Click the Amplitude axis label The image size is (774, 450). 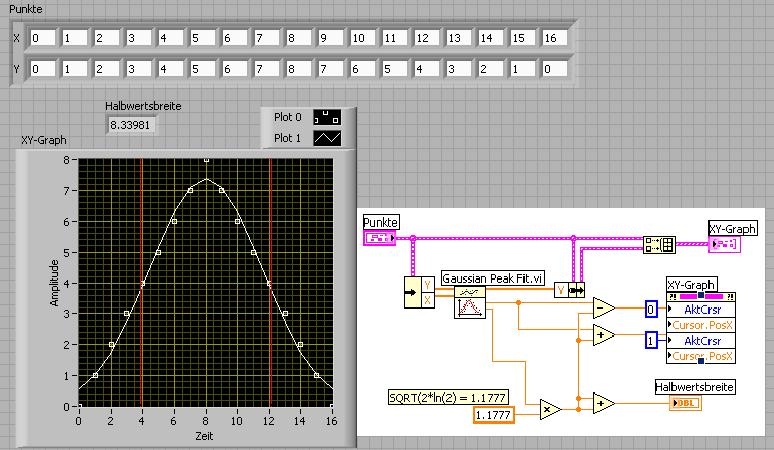pos(54,283)
